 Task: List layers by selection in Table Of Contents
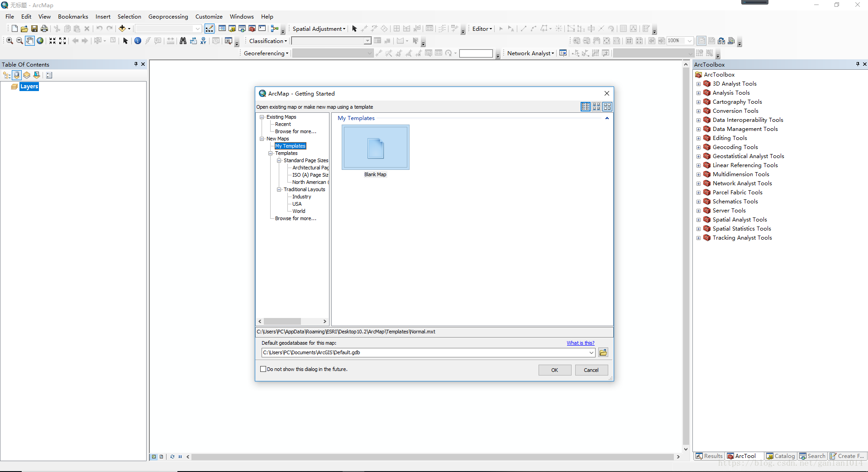37,75
